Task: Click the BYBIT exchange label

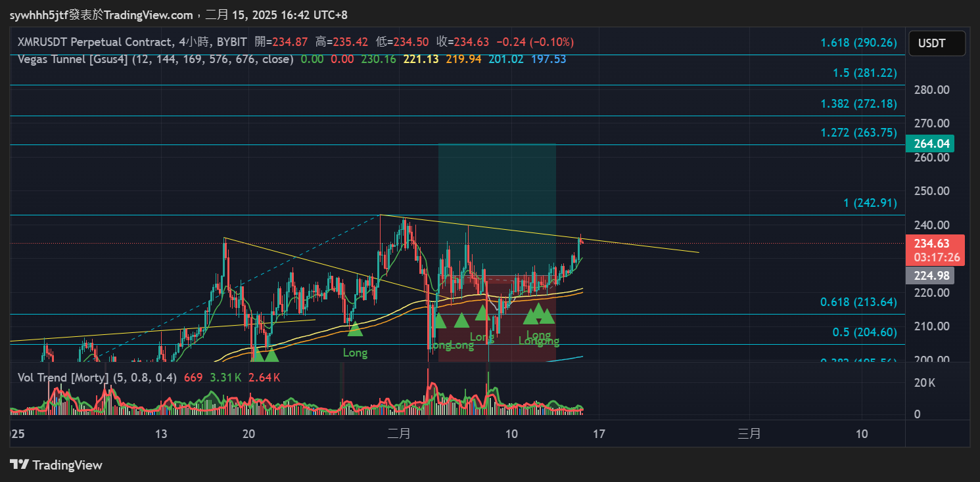Action: click(231, 42)
